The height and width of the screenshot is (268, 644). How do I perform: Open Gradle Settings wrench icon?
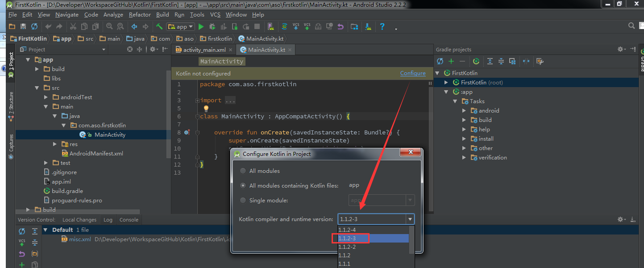click(540, 61)
